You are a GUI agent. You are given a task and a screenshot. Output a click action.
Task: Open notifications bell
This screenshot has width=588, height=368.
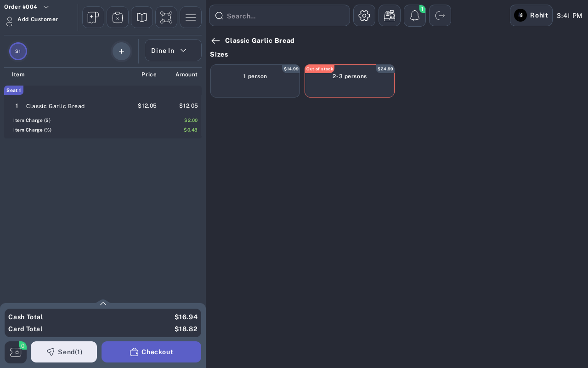click(415, 16)
